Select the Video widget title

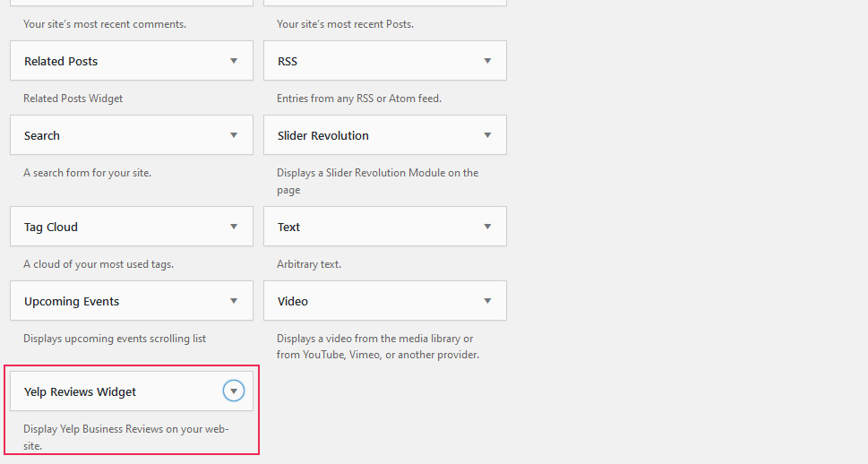[292, 302]
